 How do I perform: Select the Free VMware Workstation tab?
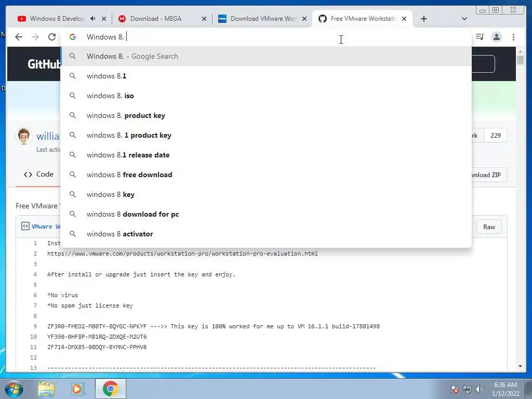[363, 19]
